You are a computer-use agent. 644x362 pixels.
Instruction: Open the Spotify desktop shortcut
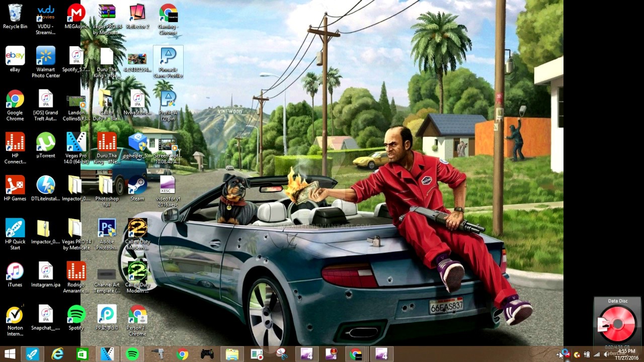(x=76, y=318)
